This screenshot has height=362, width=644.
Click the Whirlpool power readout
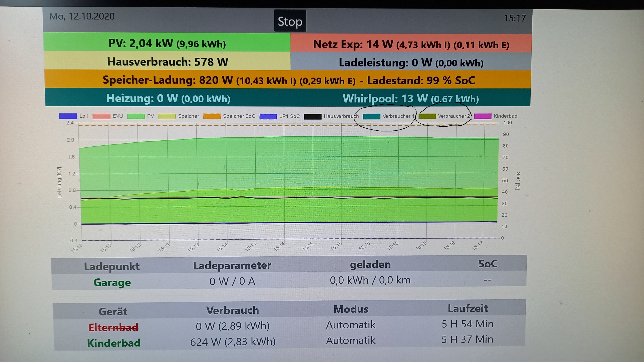coord(411,99)
